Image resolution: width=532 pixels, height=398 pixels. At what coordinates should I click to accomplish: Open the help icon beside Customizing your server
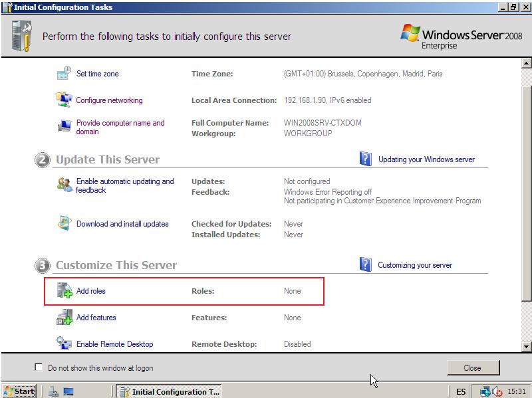tap(366, 264)
